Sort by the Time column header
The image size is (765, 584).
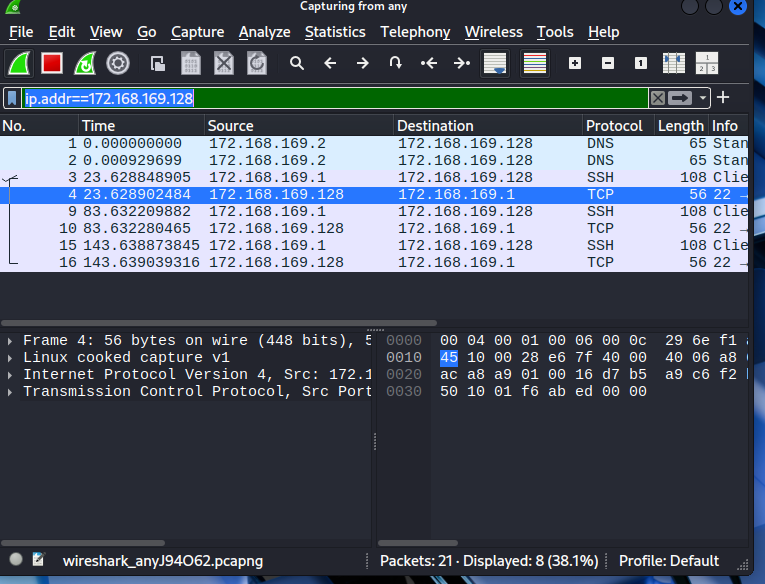[x=141, y=126]
